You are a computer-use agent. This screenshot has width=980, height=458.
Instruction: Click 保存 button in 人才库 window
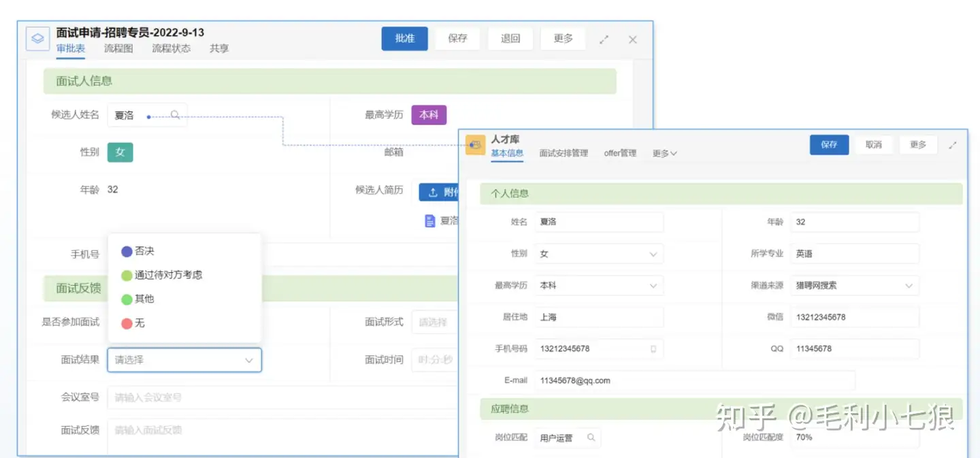click(829, 145)
